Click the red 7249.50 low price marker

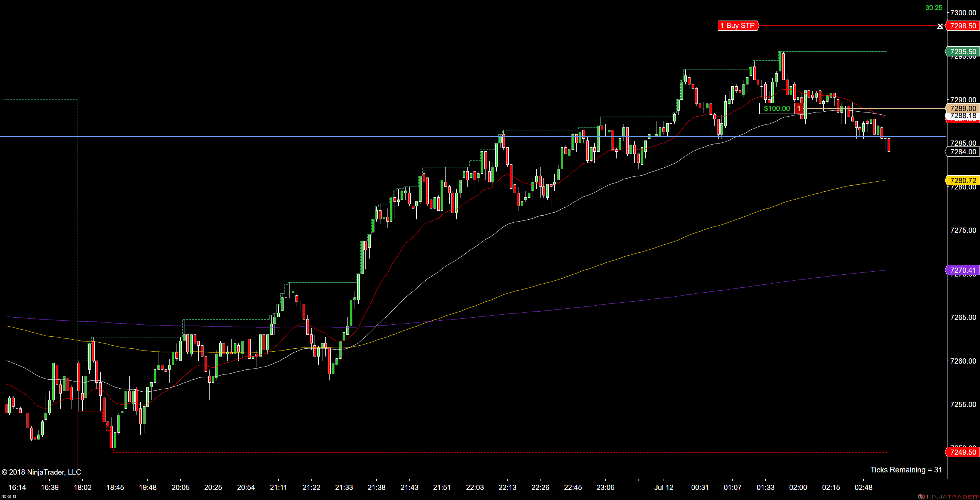point(962,453)
